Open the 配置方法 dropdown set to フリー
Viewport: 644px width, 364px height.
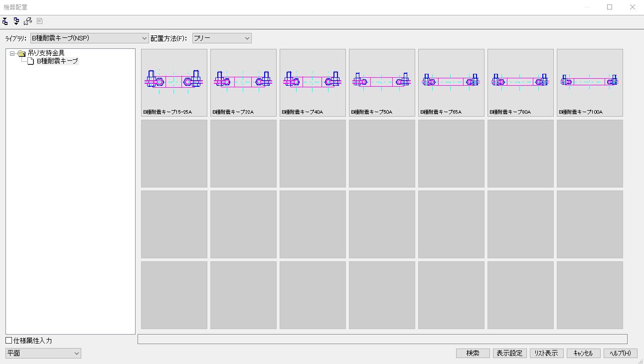click(222, 38)
